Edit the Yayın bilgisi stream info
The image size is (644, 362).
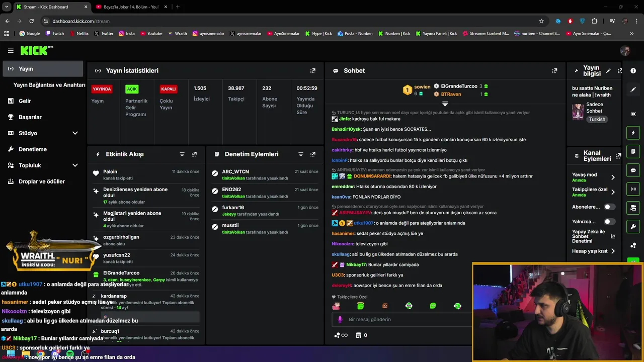pyautogui.click(x=608, y=71)
